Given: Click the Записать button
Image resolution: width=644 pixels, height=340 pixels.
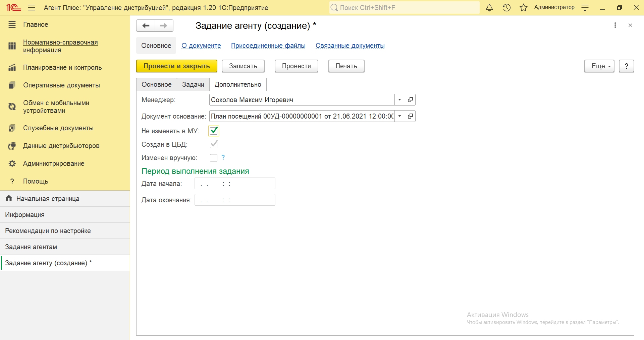Looking at the screenshot, I should (x=243, y=66).
